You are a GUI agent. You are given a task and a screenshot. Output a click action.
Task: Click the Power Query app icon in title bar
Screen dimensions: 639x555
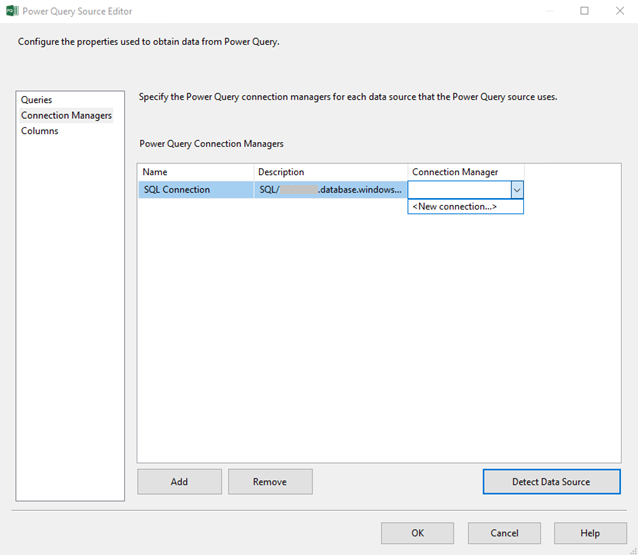(x=12, y=11)
